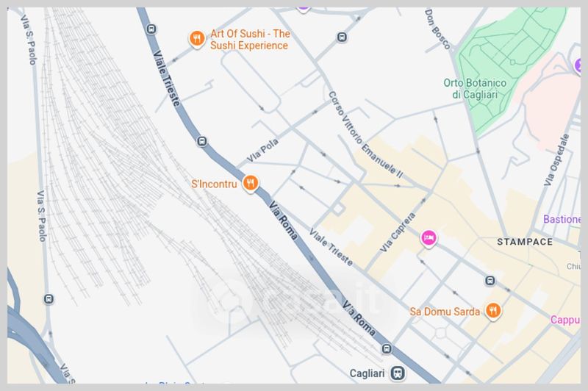
Task: Click the Art Of Sushi - The Sushi Experience text
Action: tap(250, 40)
